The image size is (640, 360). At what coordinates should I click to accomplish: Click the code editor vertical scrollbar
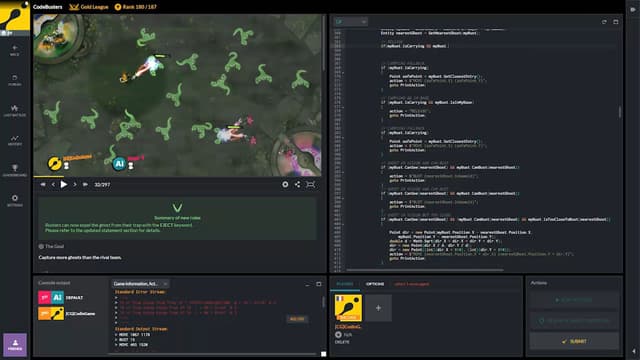(620, 111)
